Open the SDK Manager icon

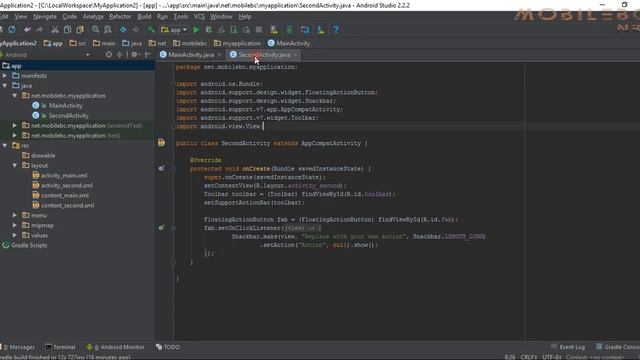click(321, 30)
